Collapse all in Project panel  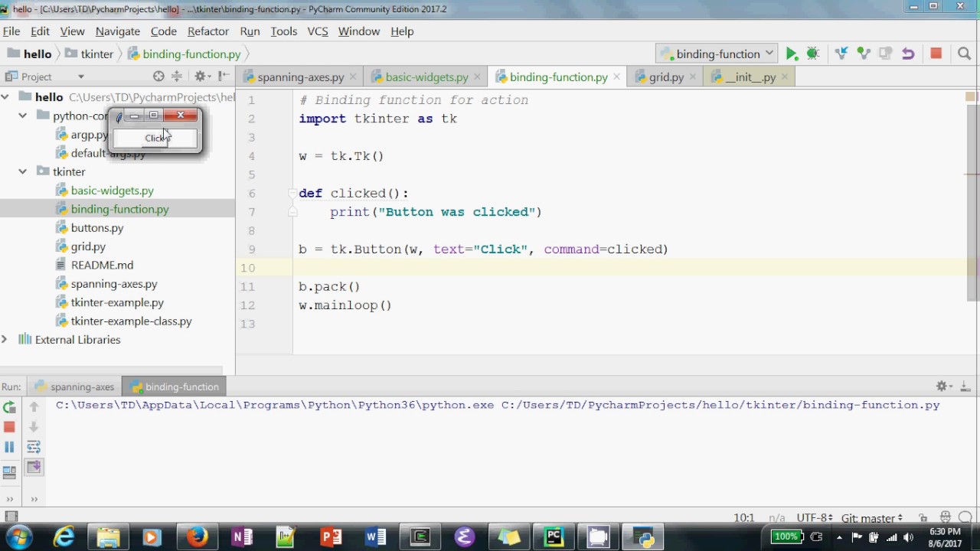177,76
